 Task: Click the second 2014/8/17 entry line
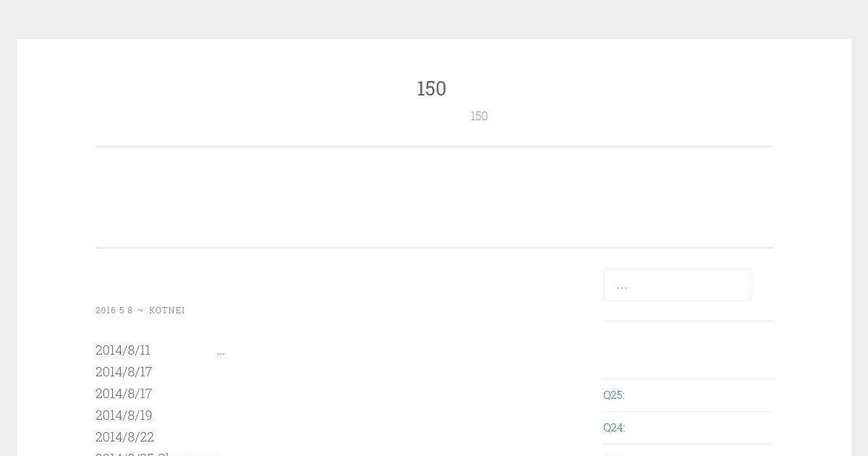click(x=124, y=393)
